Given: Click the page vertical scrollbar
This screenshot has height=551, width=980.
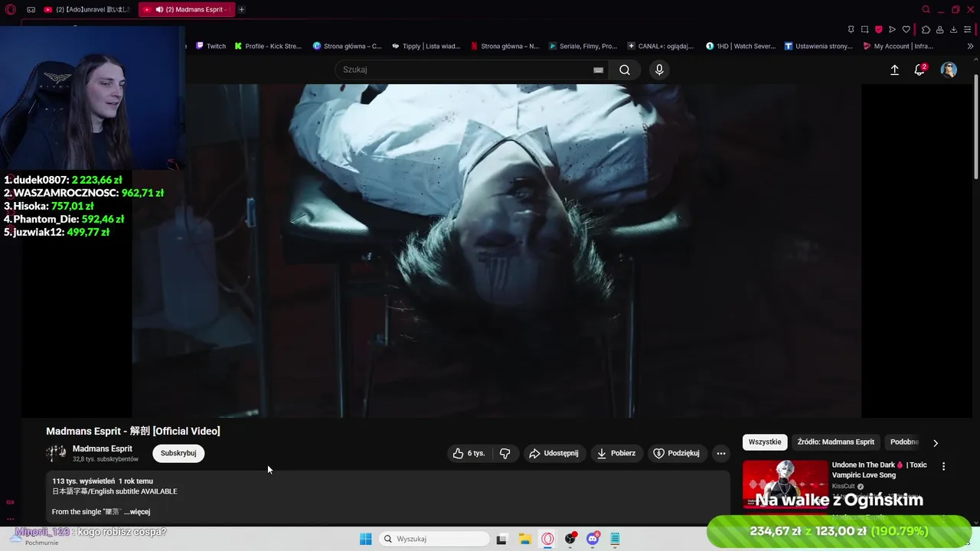Looking at the screenshot, I should (x=975, y=126).
